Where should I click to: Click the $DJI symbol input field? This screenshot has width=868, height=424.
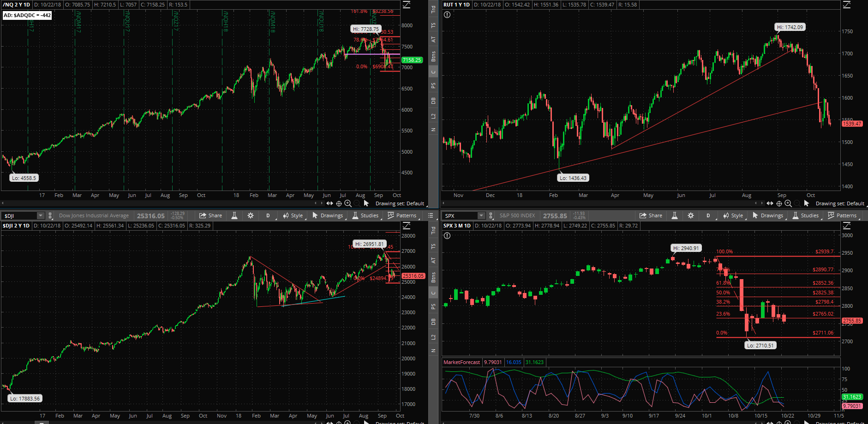(x=19, y=215)
